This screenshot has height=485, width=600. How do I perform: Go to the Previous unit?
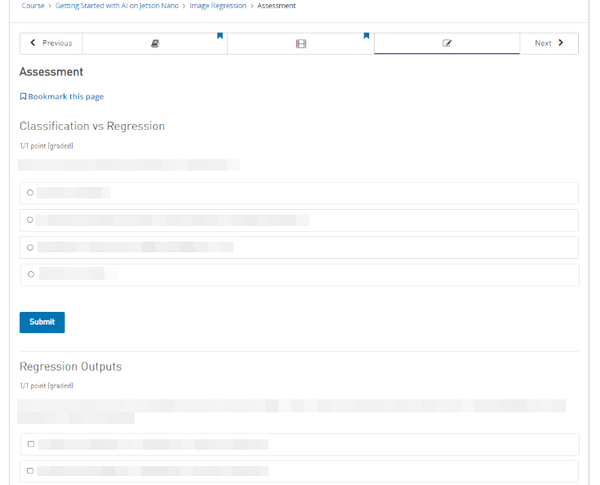[51, 43]
